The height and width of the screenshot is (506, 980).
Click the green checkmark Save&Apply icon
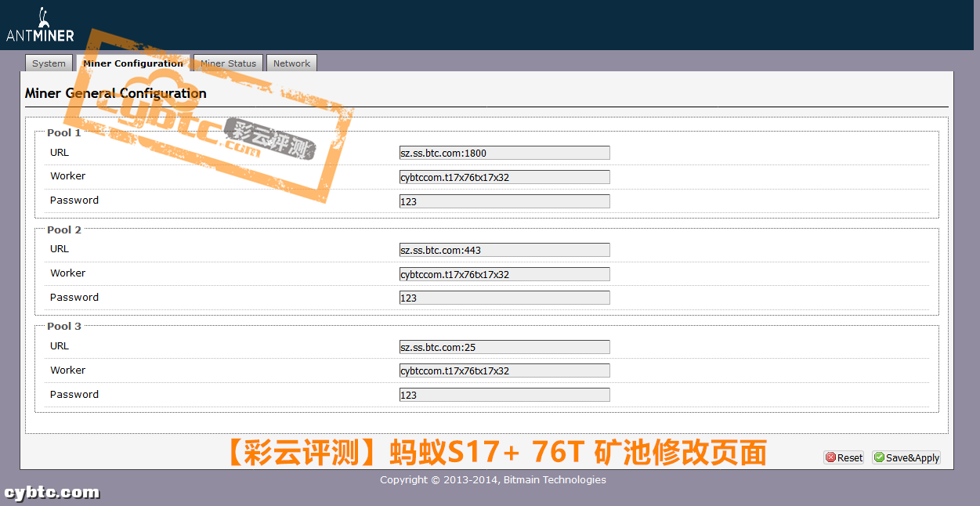coord(880,457)
